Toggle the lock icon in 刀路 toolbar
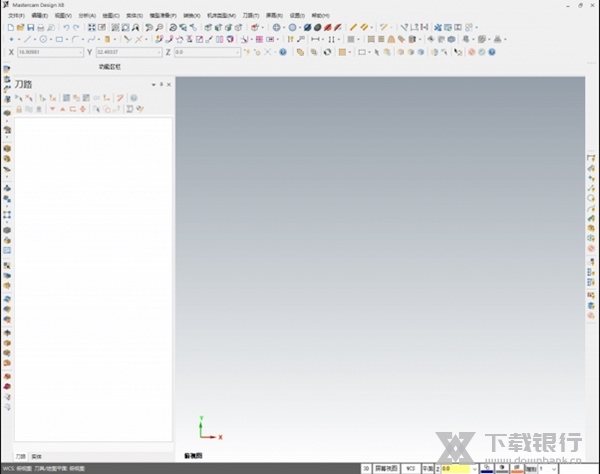Screen dimensions: 600x474 [19, 109]
